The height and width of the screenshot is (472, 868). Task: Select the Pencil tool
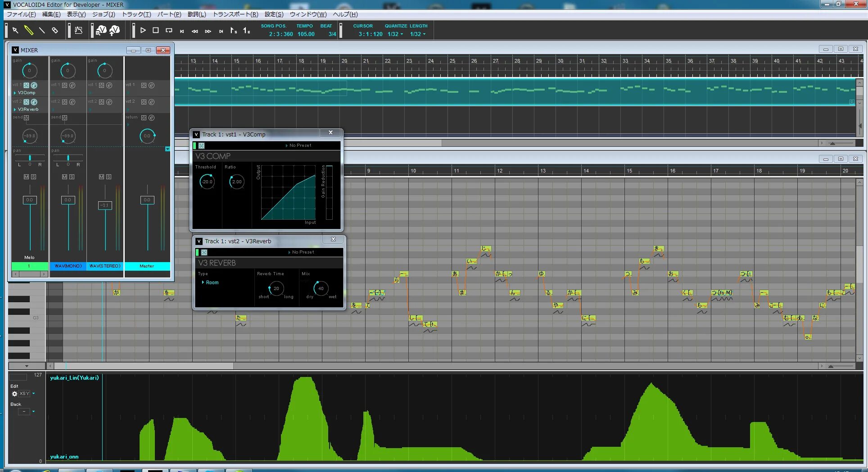[x=30, y=30]
